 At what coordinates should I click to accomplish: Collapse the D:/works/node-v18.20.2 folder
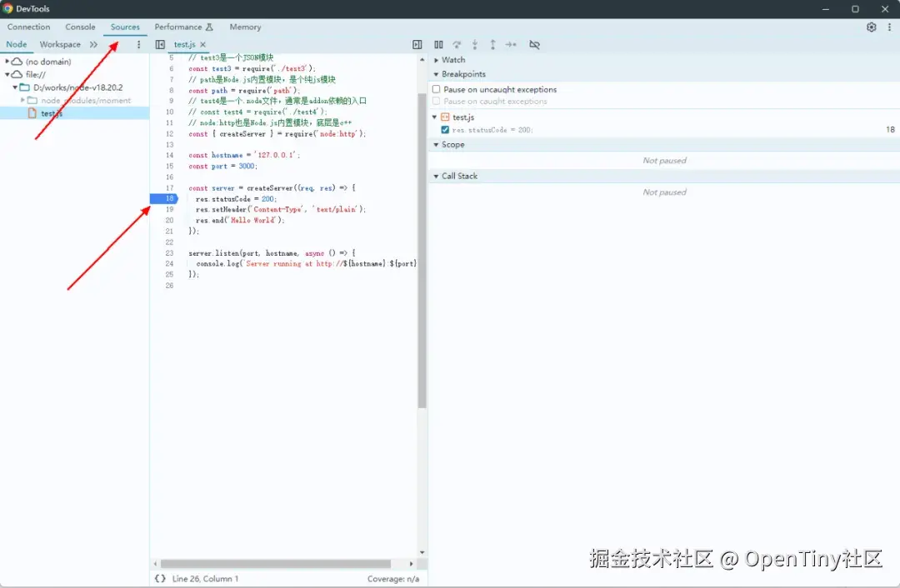point(15,87)
